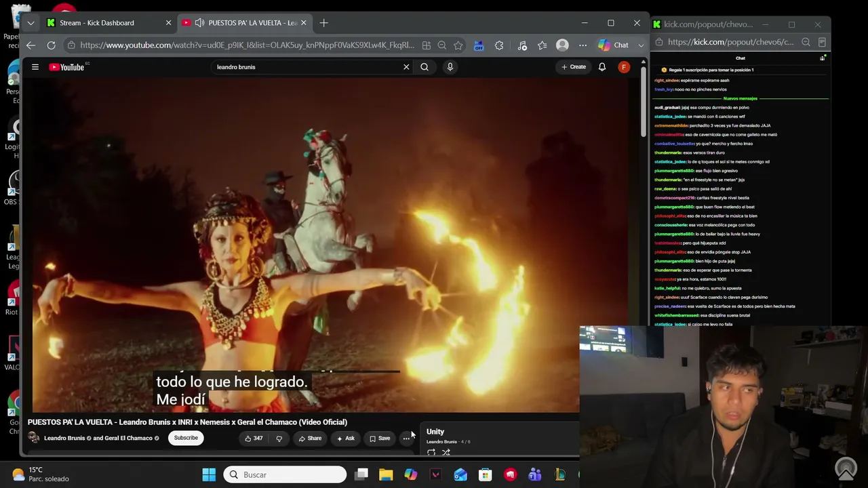Viewport: 868px width, 488px height.
Task: Click the blue OFF extension icon in Edge toolbar
Action: (x=479, y=45)
